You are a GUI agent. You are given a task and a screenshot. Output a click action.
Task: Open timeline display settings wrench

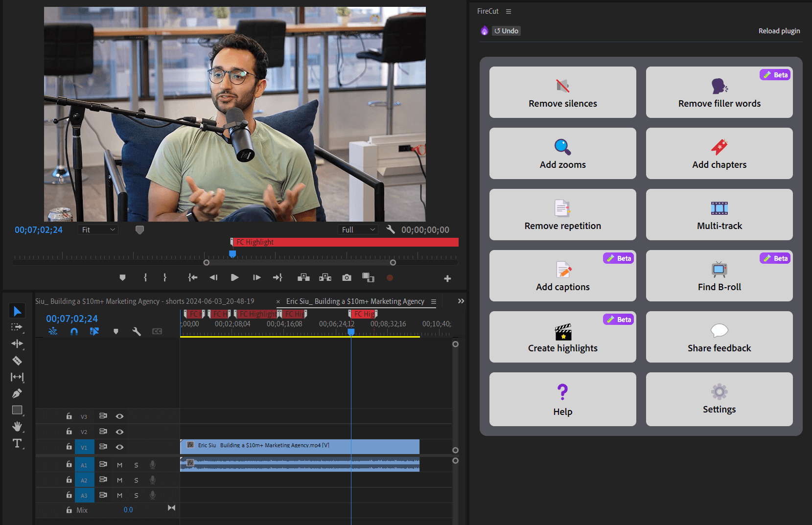137,331
